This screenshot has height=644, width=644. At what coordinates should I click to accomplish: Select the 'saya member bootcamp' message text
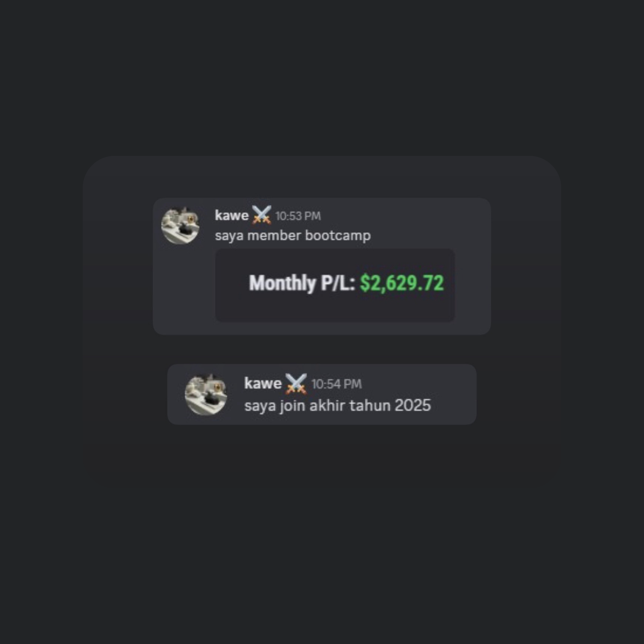coord(293,236)
